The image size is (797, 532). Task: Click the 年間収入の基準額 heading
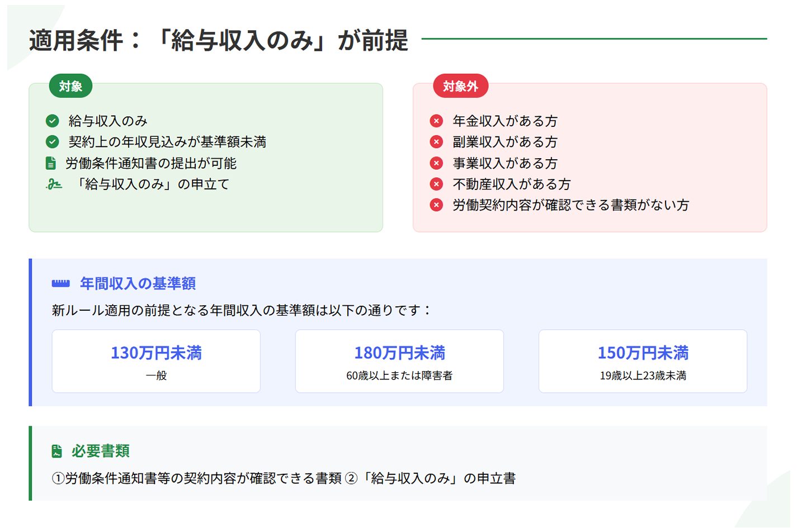[x=138, y=284]
